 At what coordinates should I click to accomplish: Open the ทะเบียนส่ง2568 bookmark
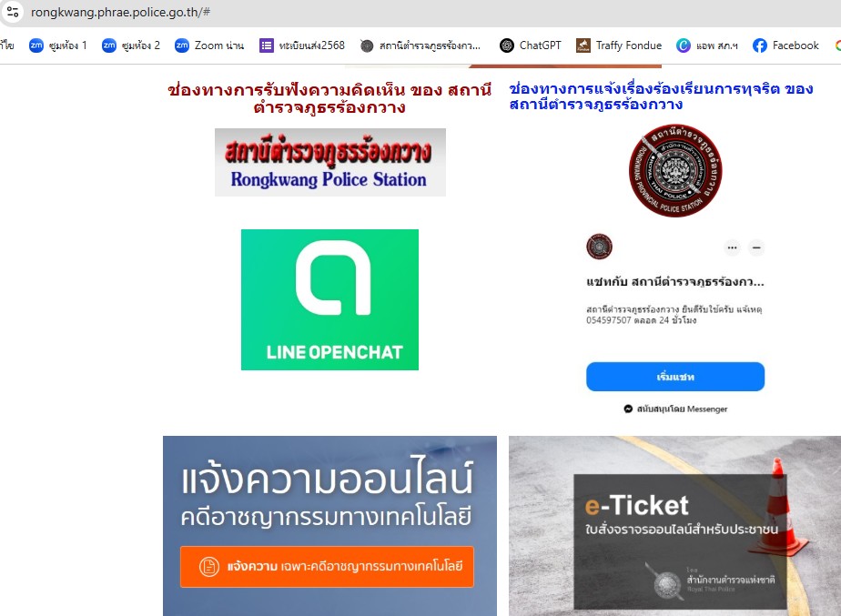(x=302, y=45)
